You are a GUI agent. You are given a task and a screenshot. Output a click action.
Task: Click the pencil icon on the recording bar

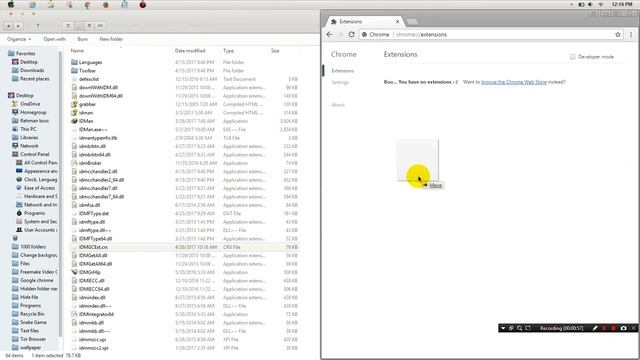coord(595,328)
